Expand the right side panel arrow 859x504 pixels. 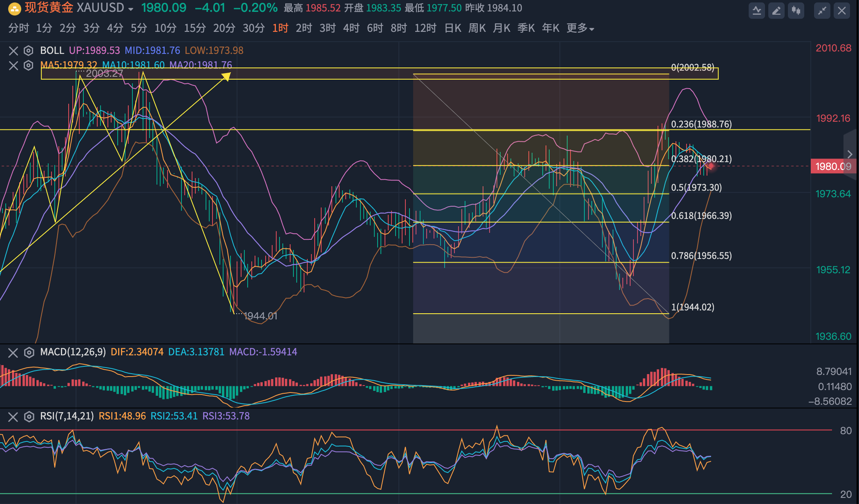click(850, 154)
